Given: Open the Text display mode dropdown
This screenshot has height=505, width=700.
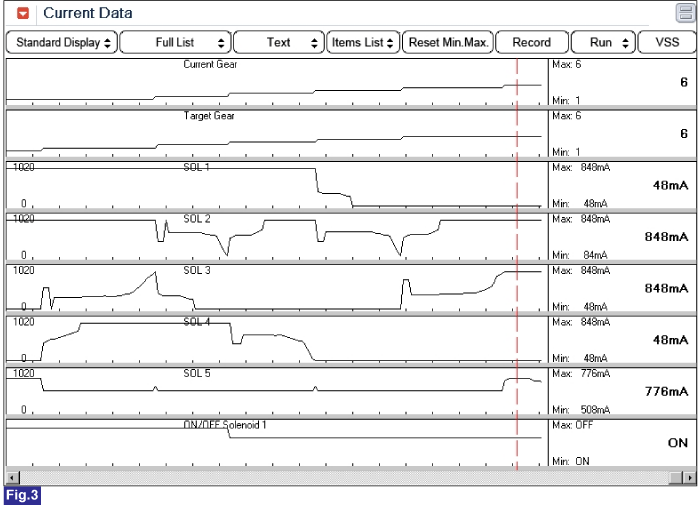Looking at the screenshot, I should [x=279, y=42].
